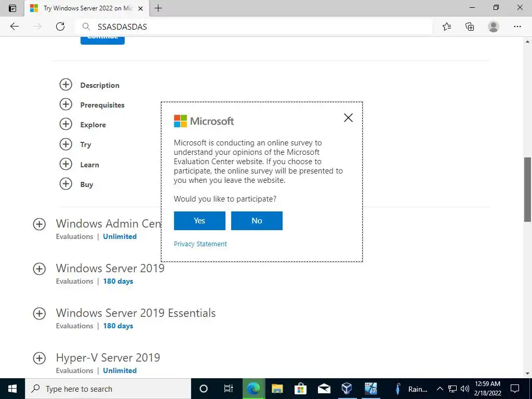Viewport: 532px width, 399px height.
Task: Click the address bar with SSASDASDAS
Action: point(254,27)
